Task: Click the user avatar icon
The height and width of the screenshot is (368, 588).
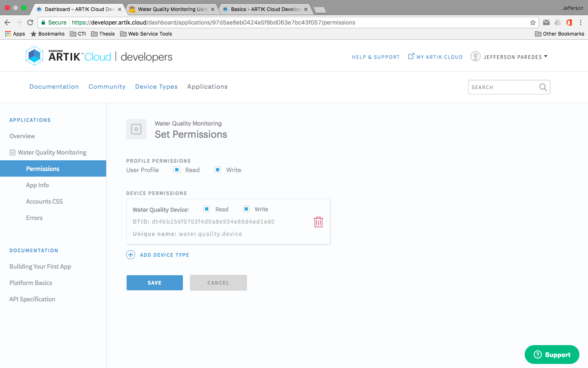Action: point(475,56)
